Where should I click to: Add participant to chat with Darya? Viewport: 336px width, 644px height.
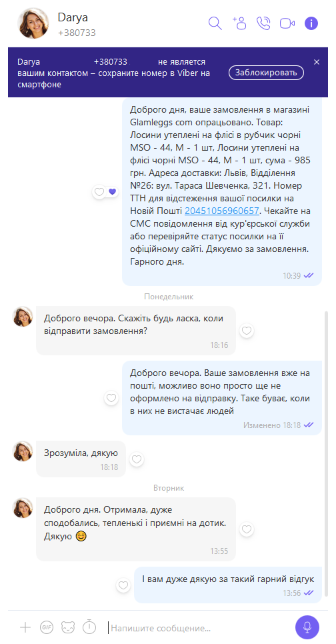point(239,23)
